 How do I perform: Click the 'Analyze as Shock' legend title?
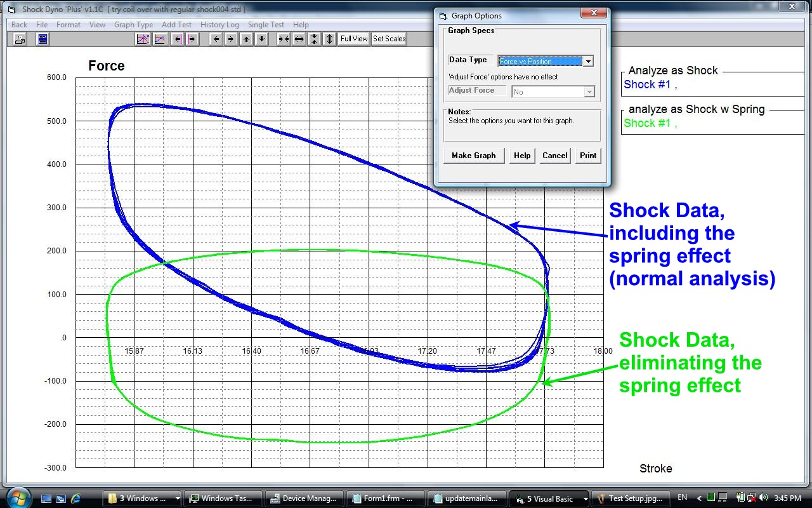coord(673,70)
